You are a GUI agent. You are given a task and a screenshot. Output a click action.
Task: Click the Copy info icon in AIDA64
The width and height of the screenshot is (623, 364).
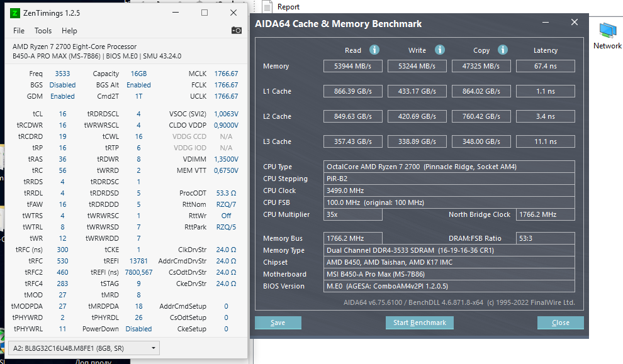(503, 50)
